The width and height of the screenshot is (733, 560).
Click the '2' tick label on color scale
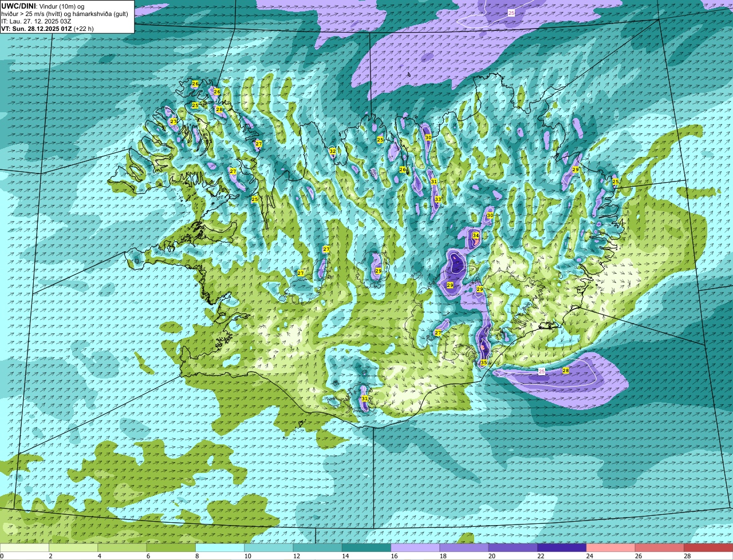(x=50, y=555)
